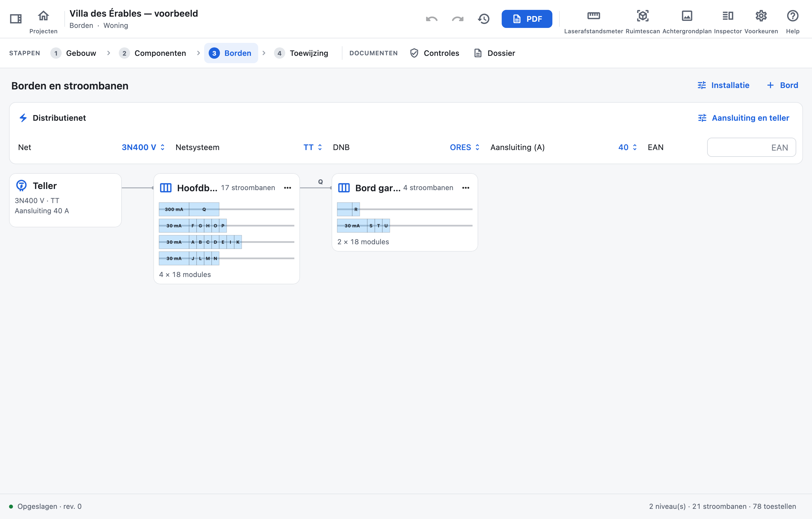The width and height of the screenshot is (812, 519).
Task: Click the Bord garage panel icon
Action: click(x=344, y=188)
